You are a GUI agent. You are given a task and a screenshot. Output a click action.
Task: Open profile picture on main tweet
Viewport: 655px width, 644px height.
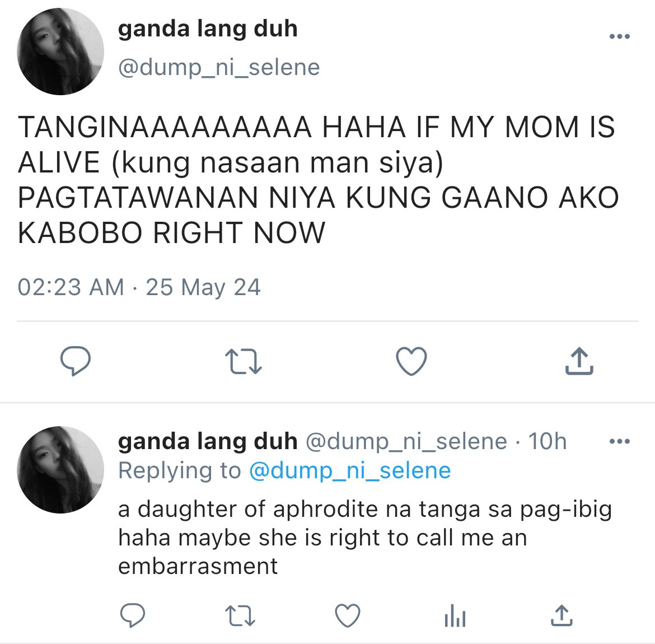60,52
